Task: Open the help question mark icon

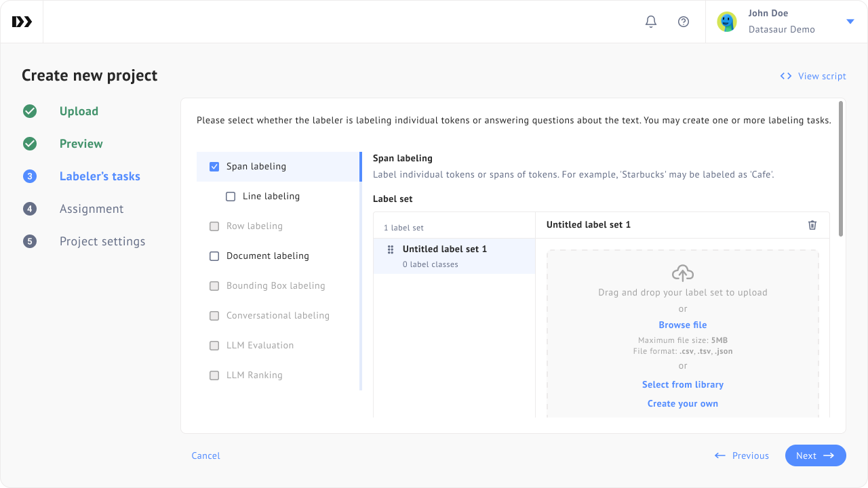Action: click(684, 22)
